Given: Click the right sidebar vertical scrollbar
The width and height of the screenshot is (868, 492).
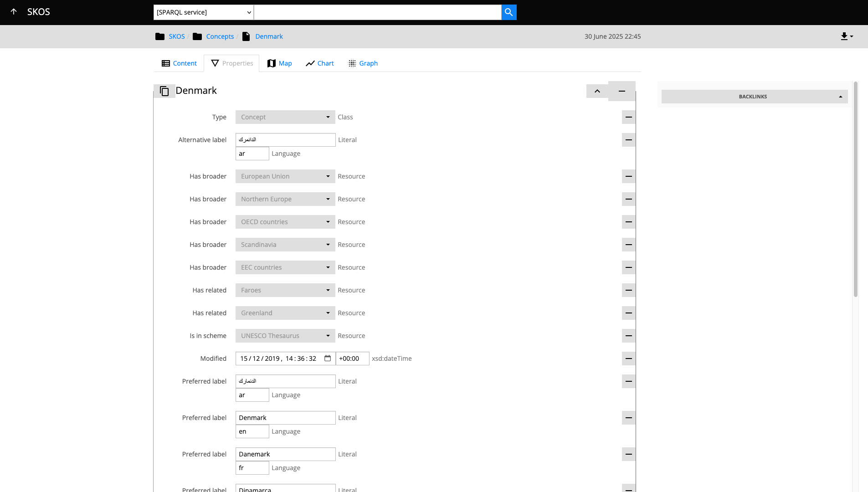Looking at the screenshot, I should pyautogui.click(x=856, y=189).
